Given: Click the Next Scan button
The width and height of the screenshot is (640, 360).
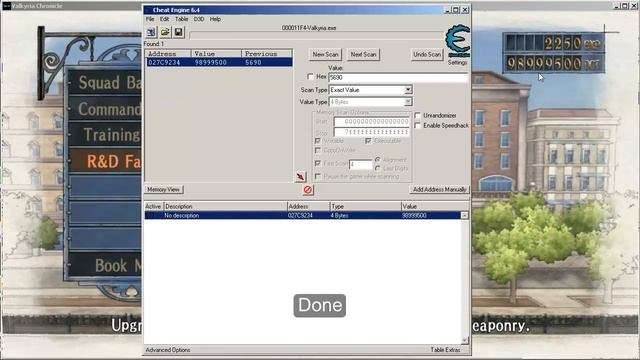Looking at the screenshot, I should (363, 54).
